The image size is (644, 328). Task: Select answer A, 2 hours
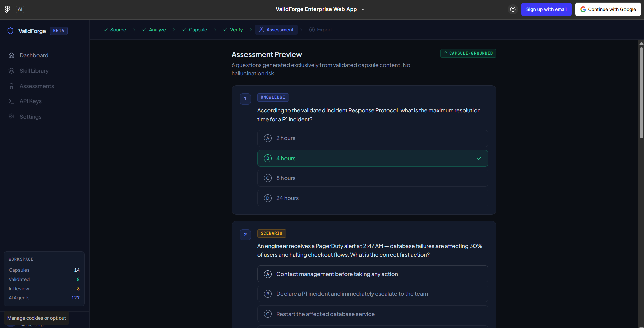pos(373,138)
